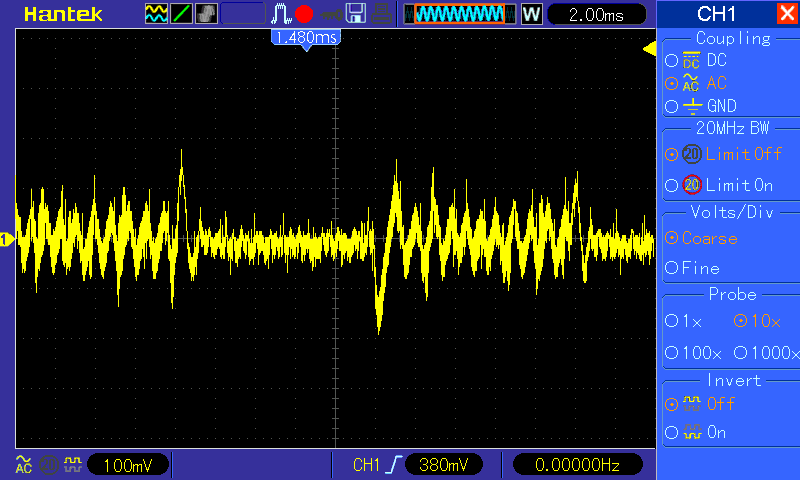Image resolution: width=800 pixels, height=480 pixels.
Task: Set probe attenuation to 10x
Action: [x=757, y=321]
